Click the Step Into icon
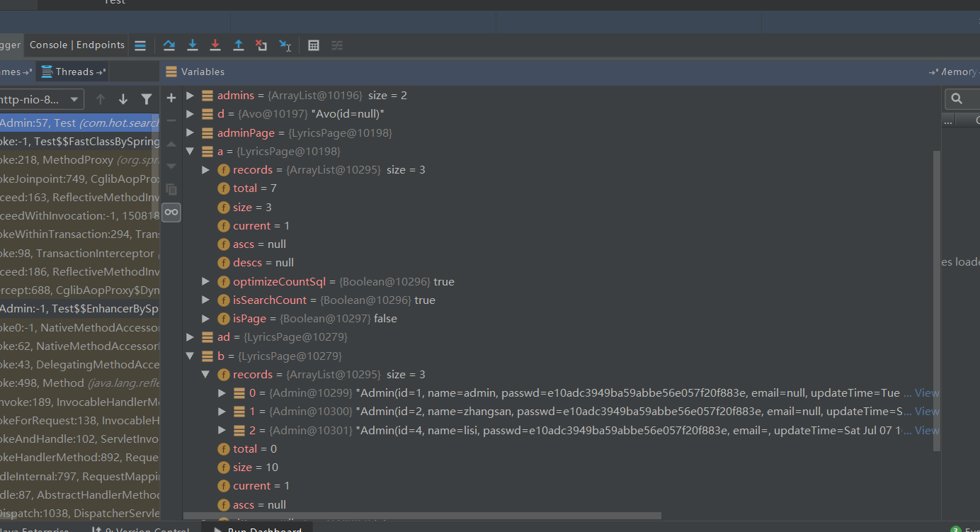 pyautogui.click(x=192, y=45)
